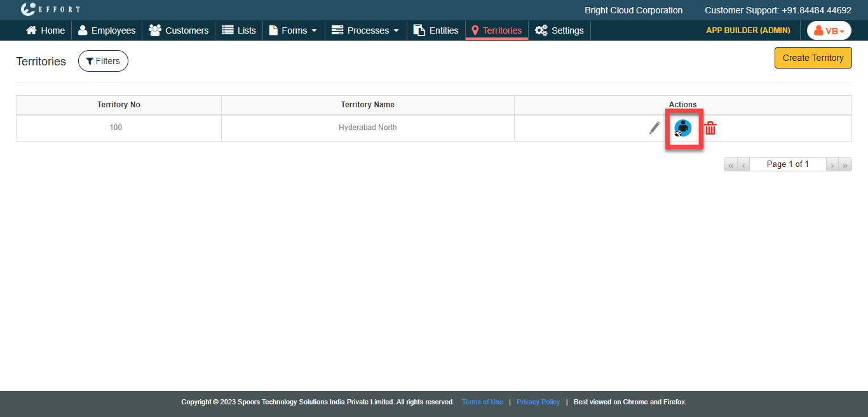Jump to first page in pagination
Screen dimensions: 868x417
click(x=731, y=165)
